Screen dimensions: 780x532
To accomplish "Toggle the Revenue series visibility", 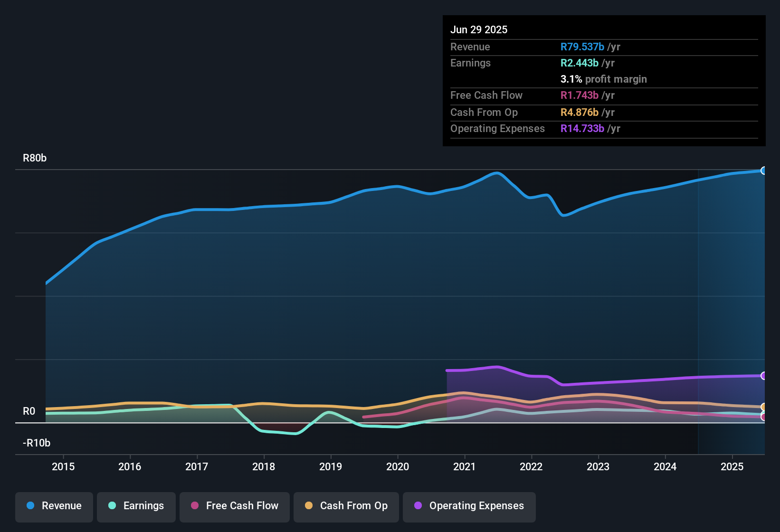I will 54,507.
